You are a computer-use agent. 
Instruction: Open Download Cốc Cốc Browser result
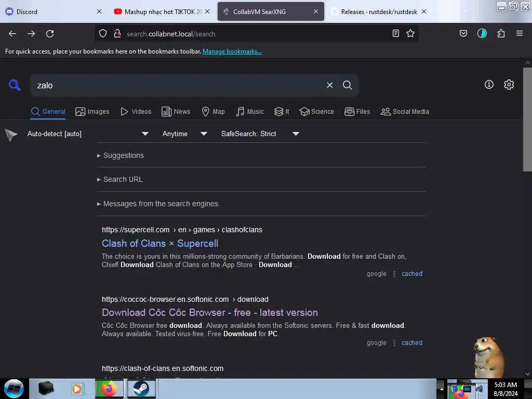(210, 312)
